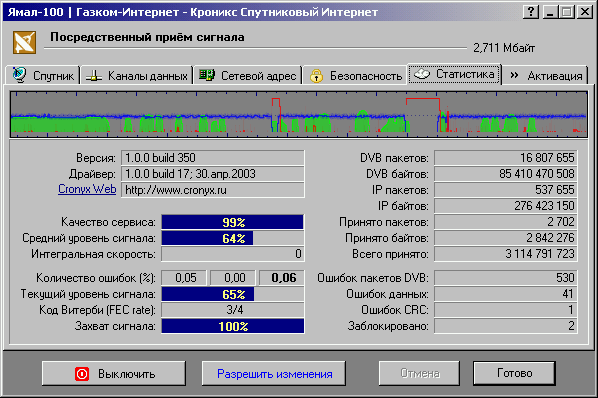Click the Количество ошибок (%) label
Image resolution: width=598 pixels, height=398 pixels.
96,278
